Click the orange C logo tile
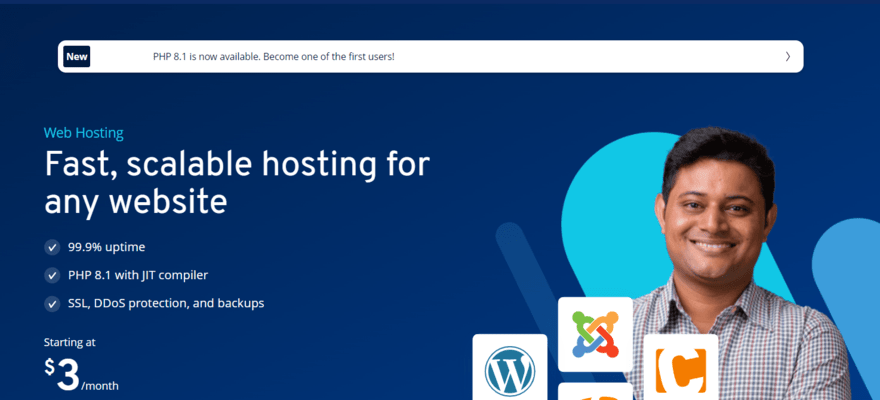Screen dimensions: 880x400 [681, 367]
